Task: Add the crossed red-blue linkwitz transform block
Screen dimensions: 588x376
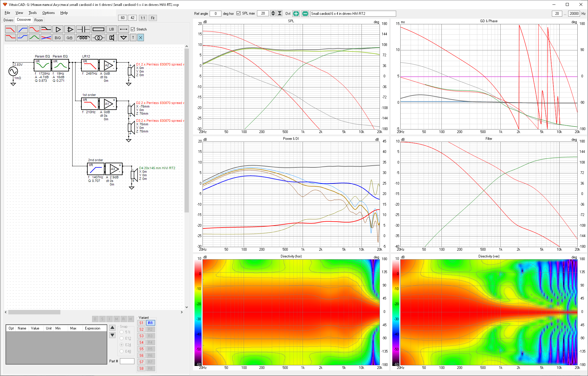Action: point(46,38)
